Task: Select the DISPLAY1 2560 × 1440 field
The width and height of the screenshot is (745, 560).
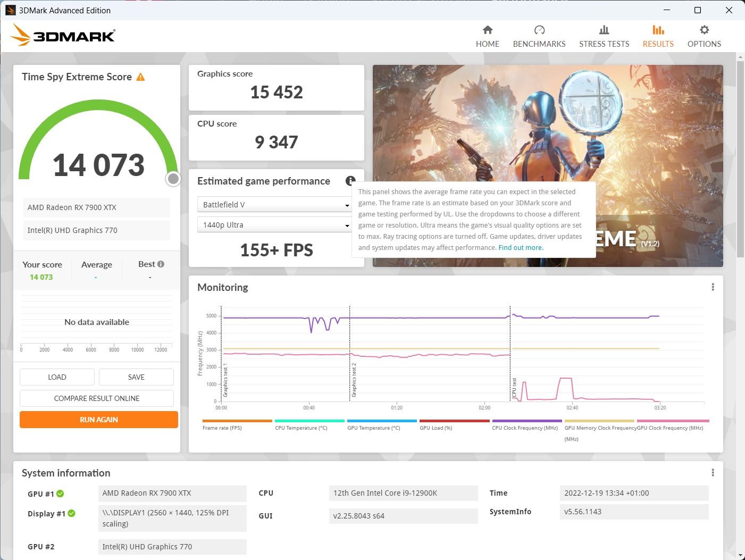Action: (172, 518)
